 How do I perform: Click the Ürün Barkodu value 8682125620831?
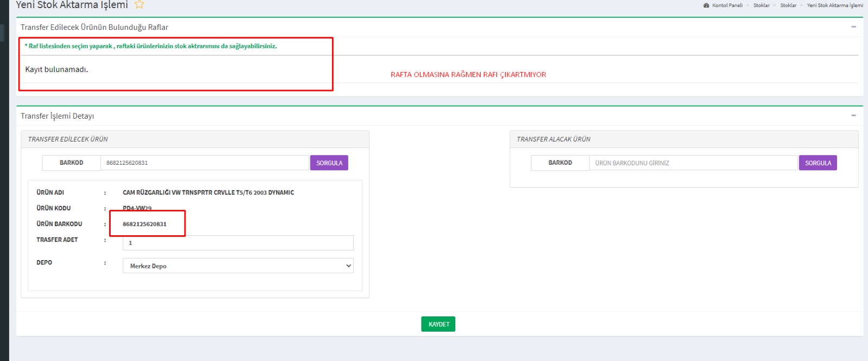point(145,224)
